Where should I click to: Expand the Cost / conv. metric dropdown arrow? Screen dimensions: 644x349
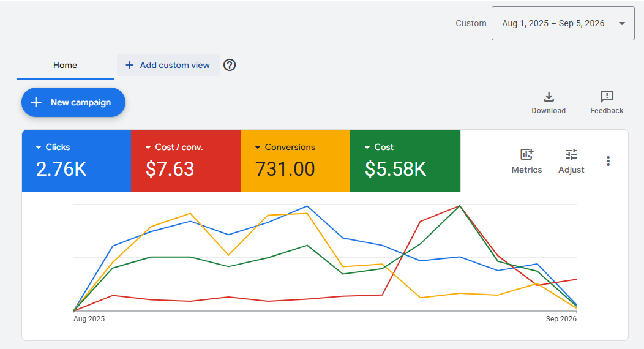148,147
